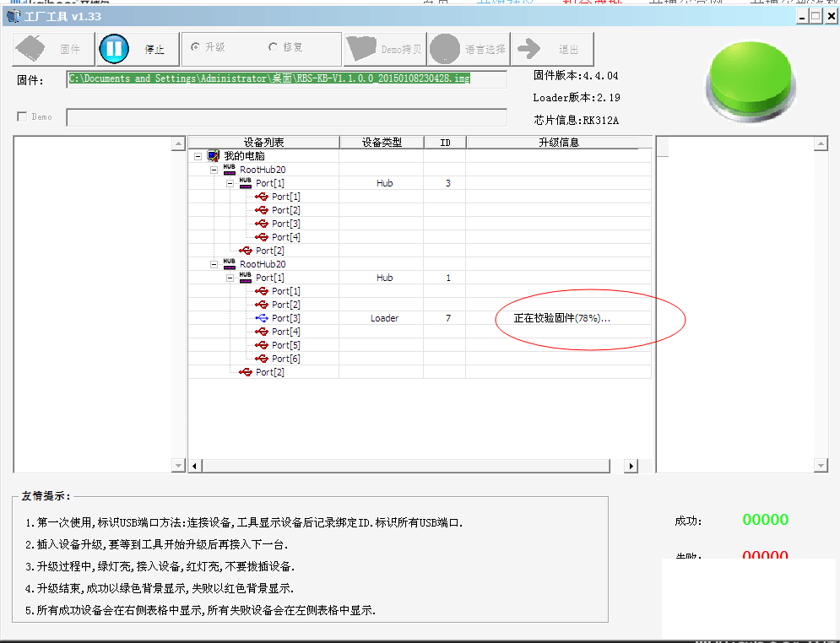Screen dimensions: 840x643
Task: Select the blue USB icon of Port[3] Loader
Action: [262, 318]
